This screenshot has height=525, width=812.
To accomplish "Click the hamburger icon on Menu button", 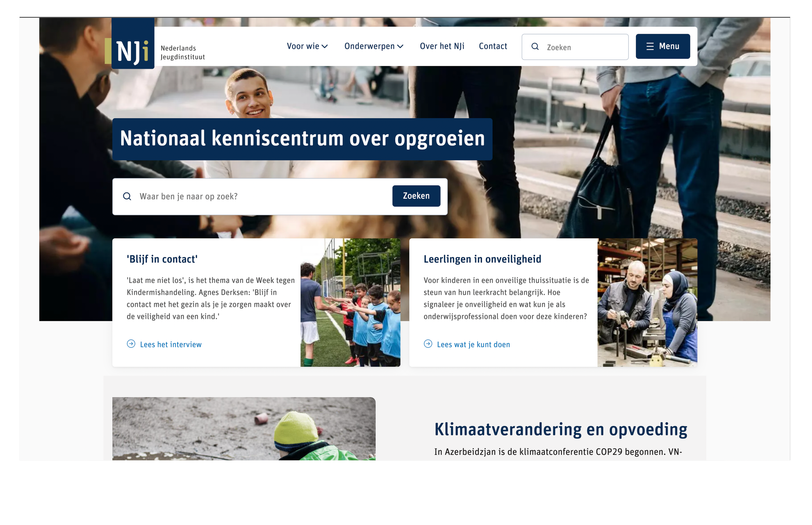I will [650, 46].
